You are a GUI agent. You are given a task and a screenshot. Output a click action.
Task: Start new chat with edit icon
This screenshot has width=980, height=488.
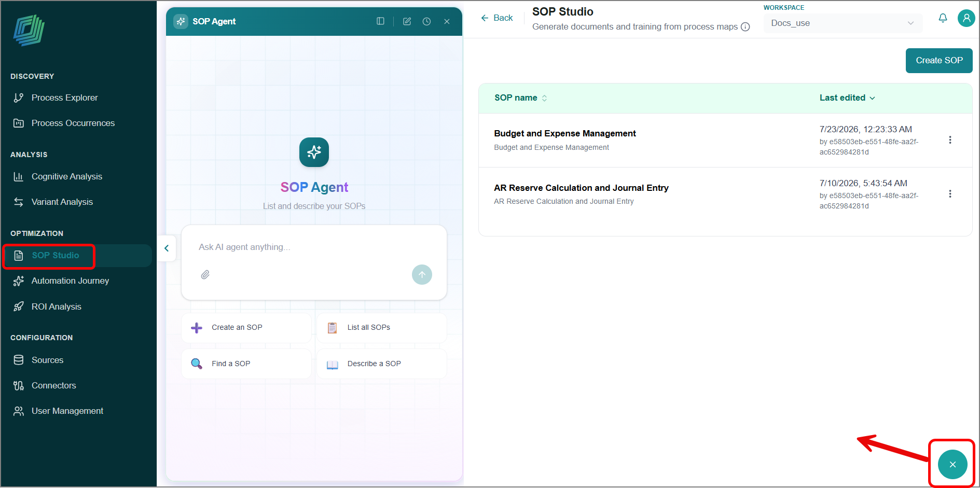point(407,21)
